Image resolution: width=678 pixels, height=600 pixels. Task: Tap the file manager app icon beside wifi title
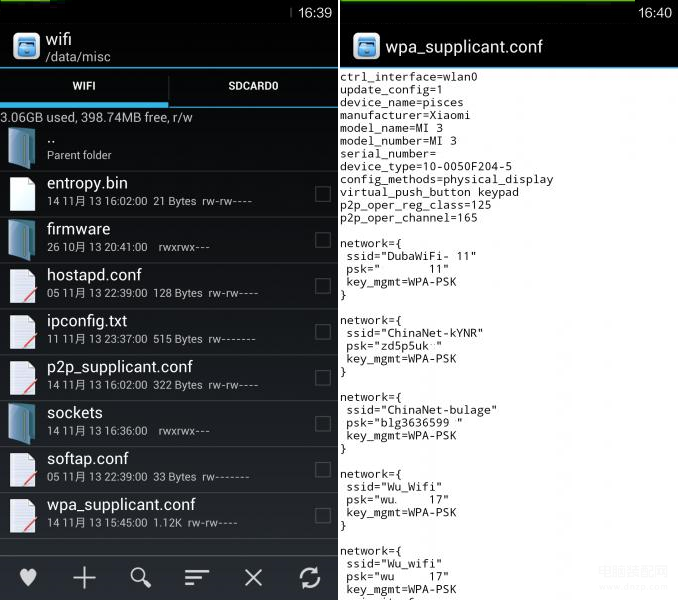coord(26,46)
